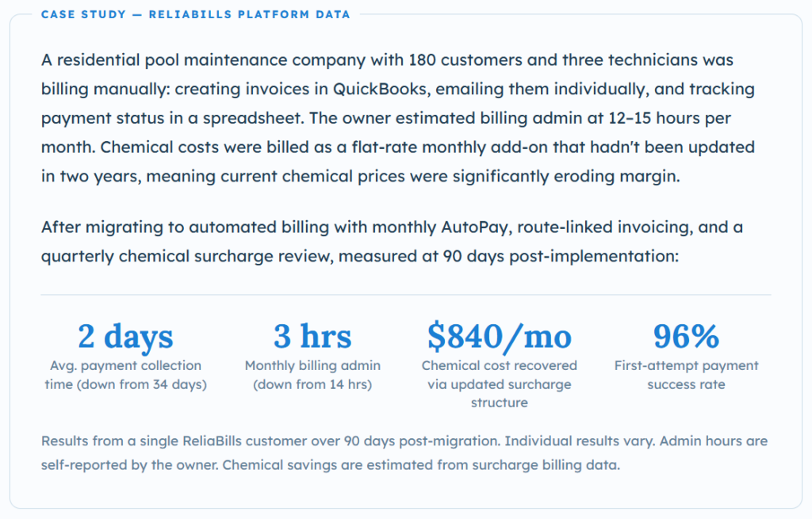Screen dimensions: 812x519
Task: Click the word QuickBooks in first paragraph
Action: point(380,89)
